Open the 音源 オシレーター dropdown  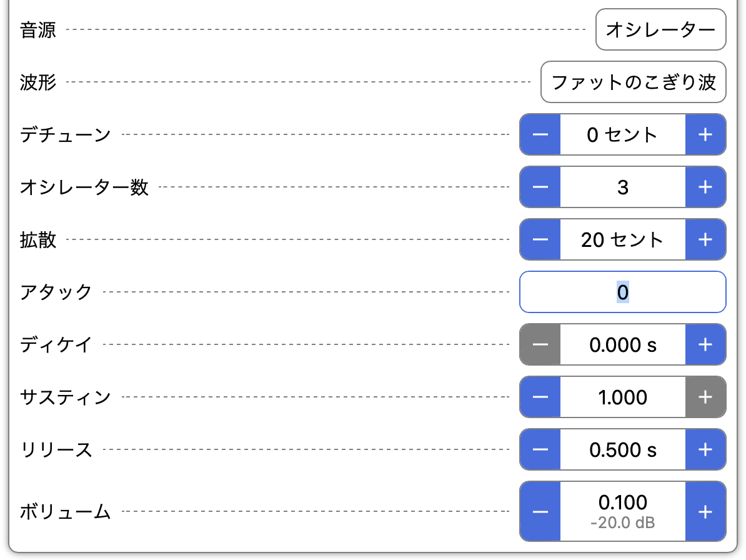(x=660, y=29)
